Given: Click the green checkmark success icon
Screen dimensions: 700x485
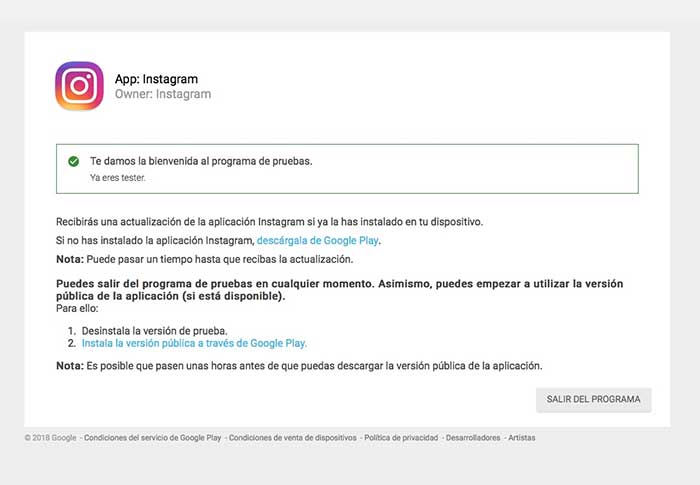Looking at the screenshot, I should tap(74, 161).
